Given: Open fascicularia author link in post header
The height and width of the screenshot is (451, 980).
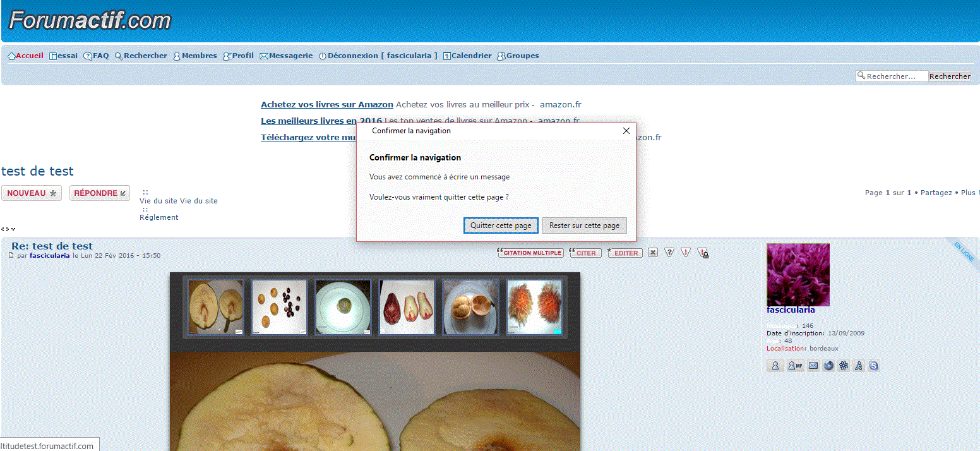Looking at the screenshot, I should click(50, 256).
